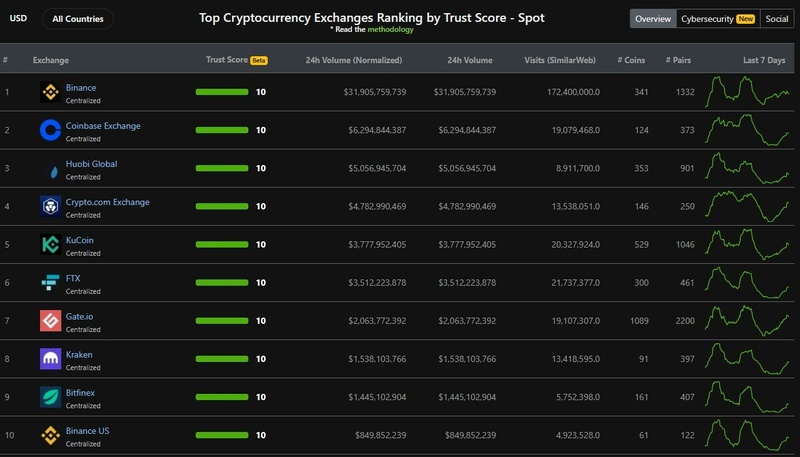The height and width of the screenshot is (457, 800).
Task: Click the Binance exchange logo icon
Action: [x=50, y=93]
